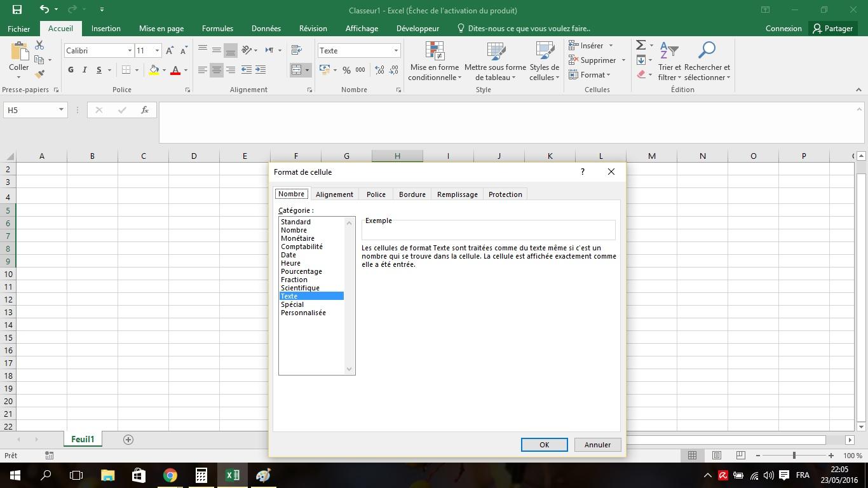
Task: Open the fill color dropdown arrow
Action: click(164, 70)
